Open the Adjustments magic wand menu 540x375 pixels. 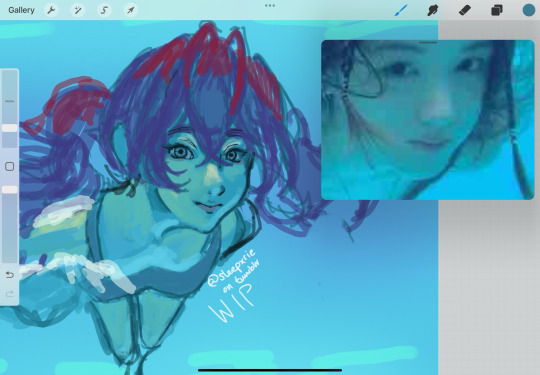click(x=77, y=10)
